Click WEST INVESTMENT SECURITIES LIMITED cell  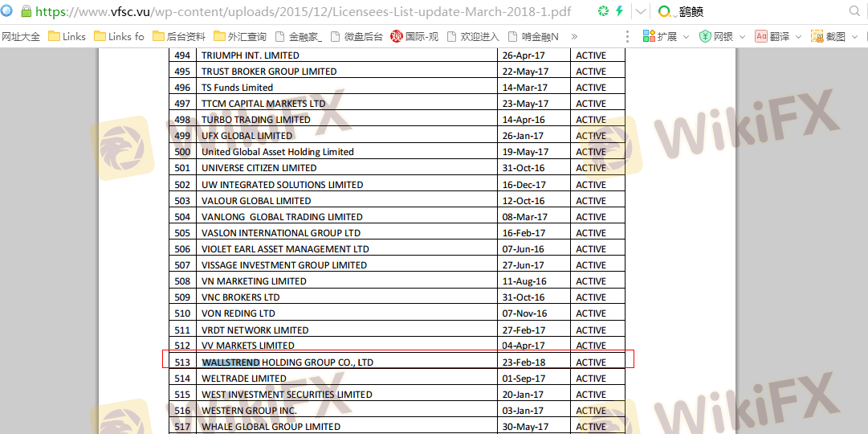pyautogui.click(x=347, y=395)
